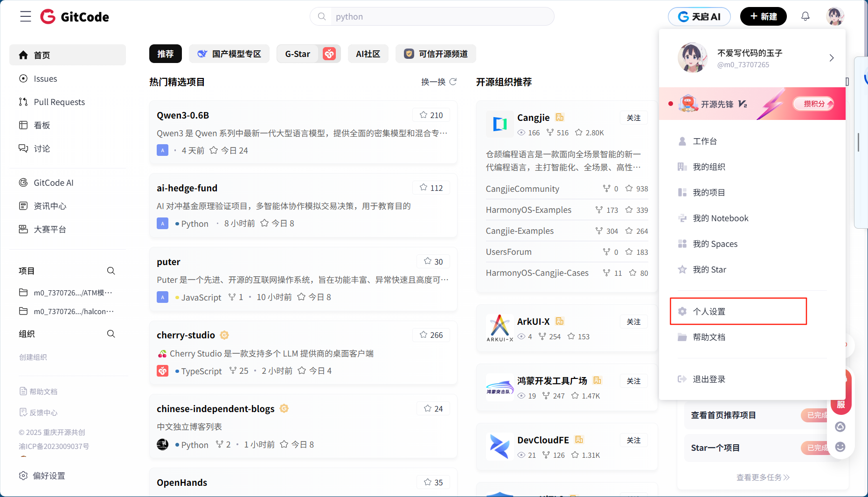Viewport: 868px width, 497px height.
Task: Search organizations with 组织 magnifier icon
Action: [111, 334]
